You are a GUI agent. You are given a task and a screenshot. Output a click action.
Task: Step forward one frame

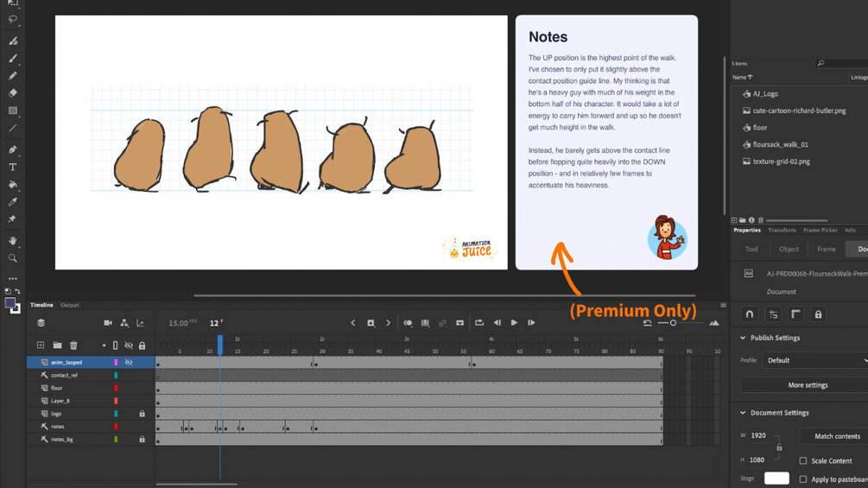531,322
